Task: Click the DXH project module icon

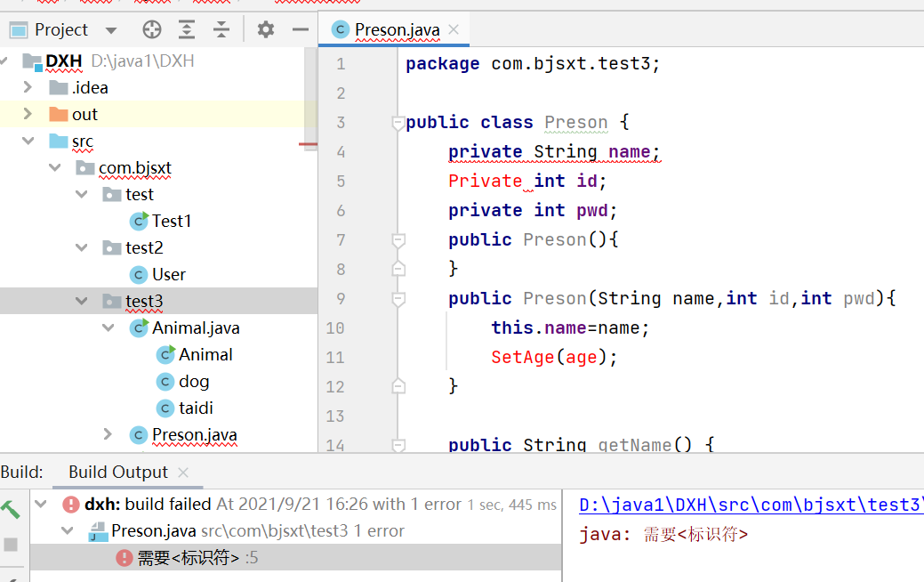Action: 32,61
